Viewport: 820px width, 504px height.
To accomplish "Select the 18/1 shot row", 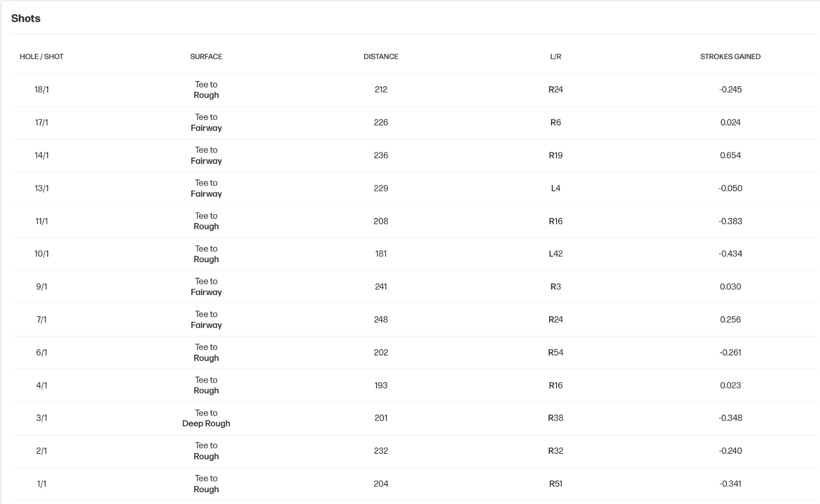I will click(414, 90).
